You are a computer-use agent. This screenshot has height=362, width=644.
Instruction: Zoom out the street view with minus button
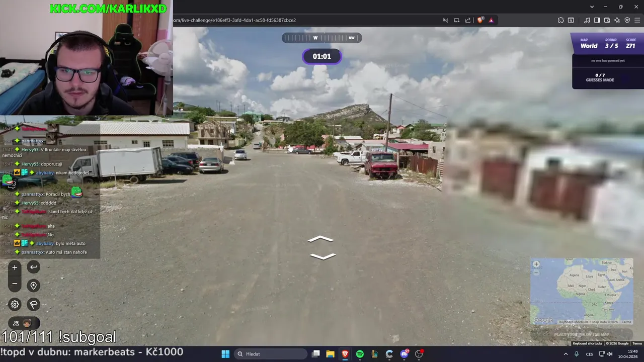tap(15, 284)
